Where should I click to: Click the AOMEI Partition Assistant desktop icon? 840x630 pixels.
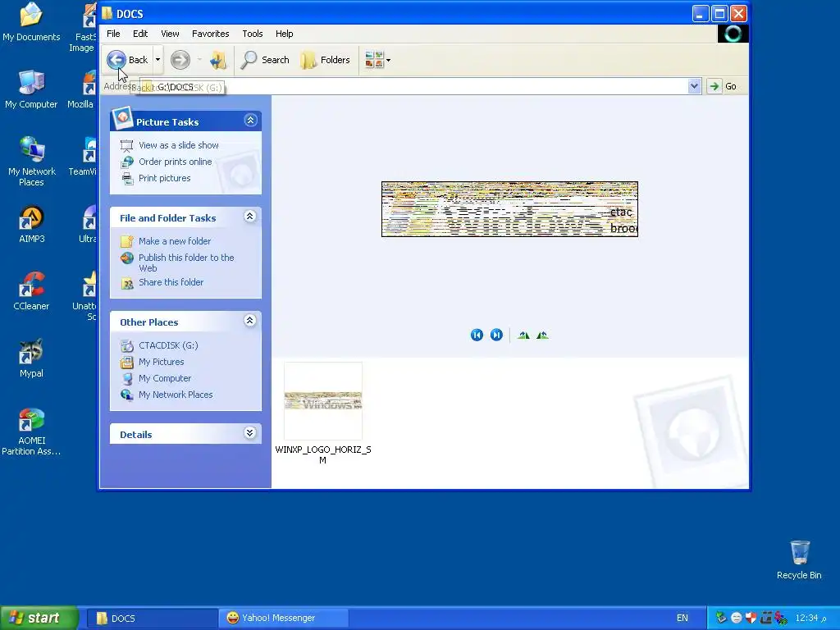click(x=31, y=431)
